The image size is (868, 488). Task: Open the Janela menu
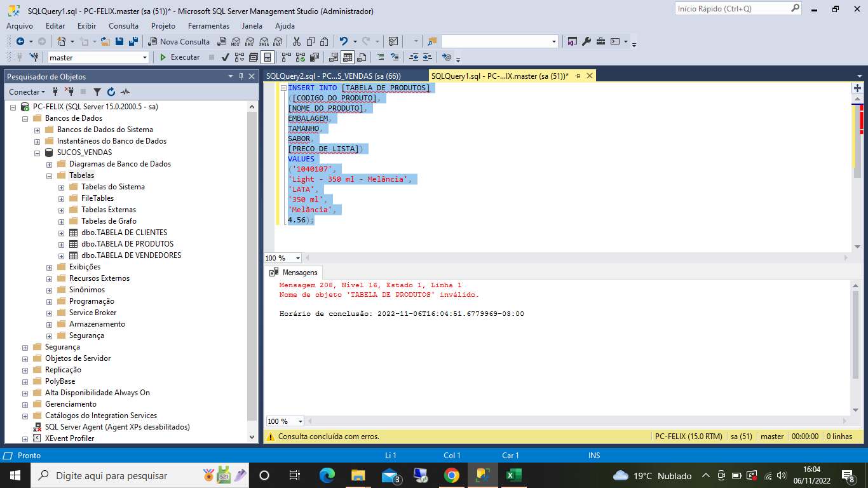coord(252,26)
